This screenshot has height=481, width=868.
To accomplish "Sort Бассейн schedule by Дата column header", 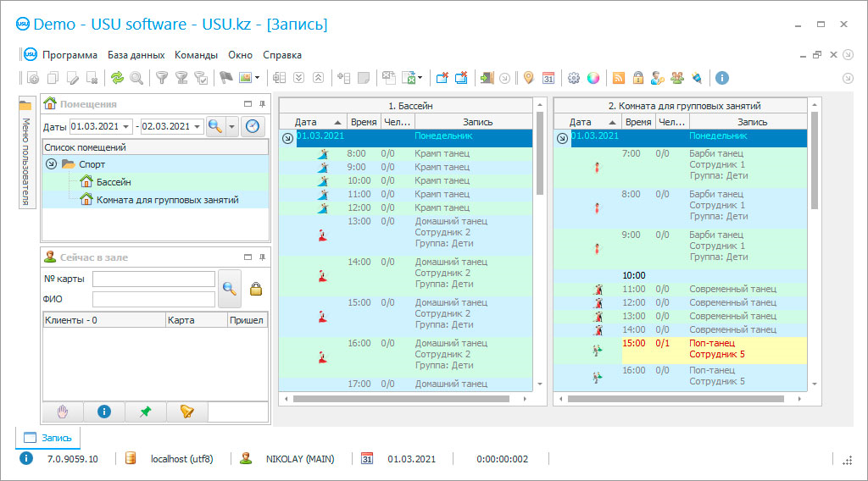I will tap(313, 122).
